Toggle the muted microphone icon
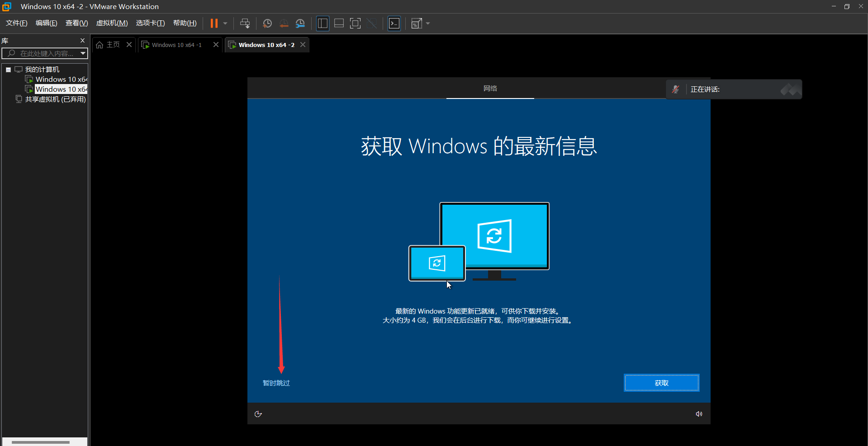Screen dimensions: 868x446 pos(676,89)
